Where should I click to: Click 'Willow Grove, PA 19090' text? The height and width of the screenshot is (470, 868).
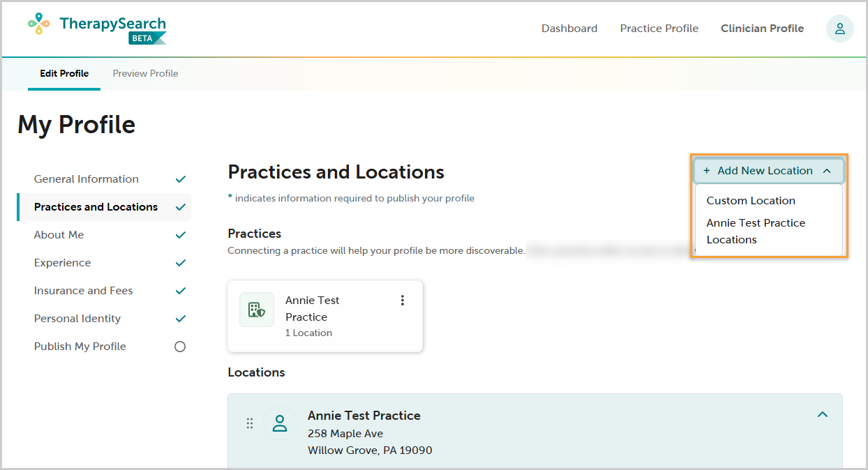pos(370,450)
